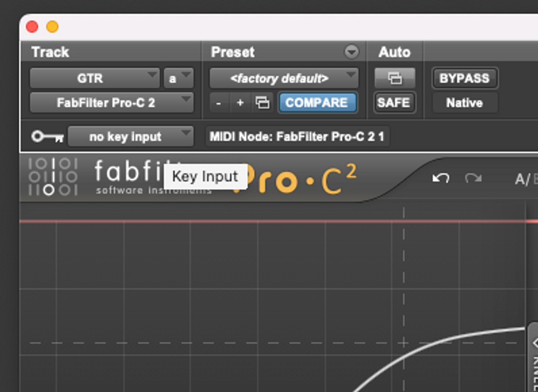
Task: Click the Preset section header label
Action: click(x=233, y=52)
